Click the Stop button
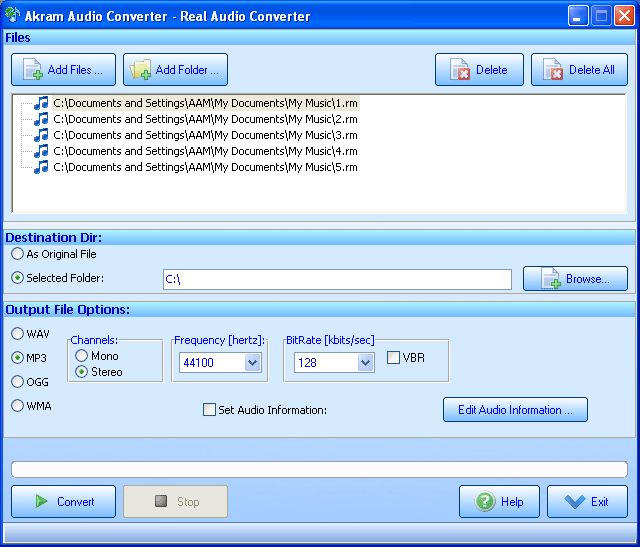 tap(176, 501)
